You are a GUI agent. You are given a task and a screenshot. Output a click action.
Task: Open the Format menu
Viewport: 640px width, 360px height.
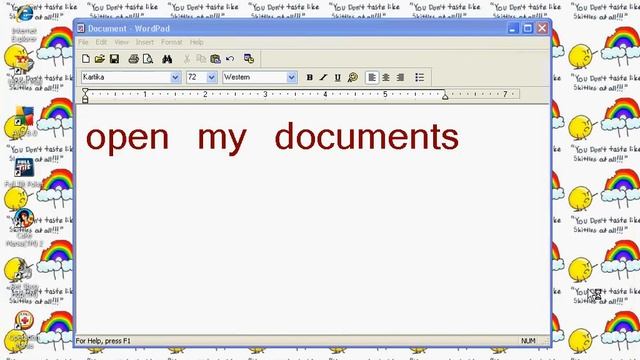(x=171, y=42)
